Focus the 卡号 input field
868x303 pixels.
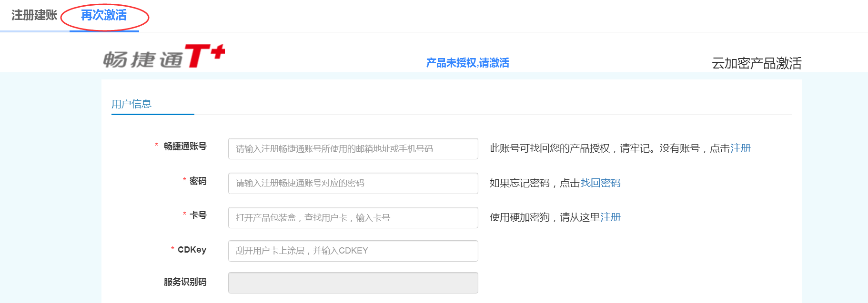point(353,217)
